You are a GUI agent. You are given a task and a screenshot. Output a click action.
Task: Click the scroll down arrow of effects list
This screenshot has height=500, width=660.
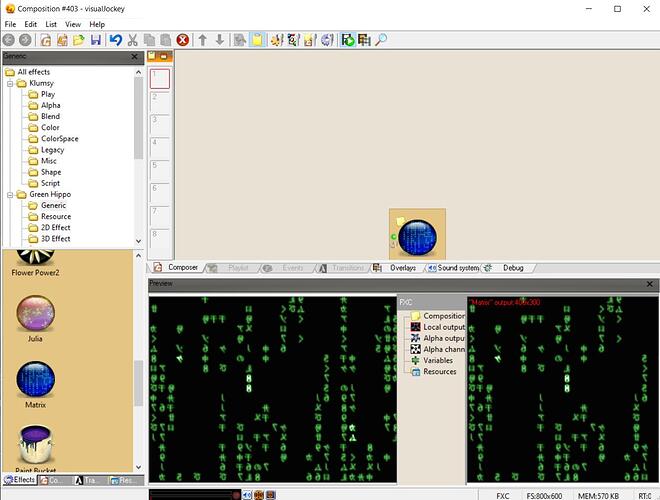click(x=138, y=467)
